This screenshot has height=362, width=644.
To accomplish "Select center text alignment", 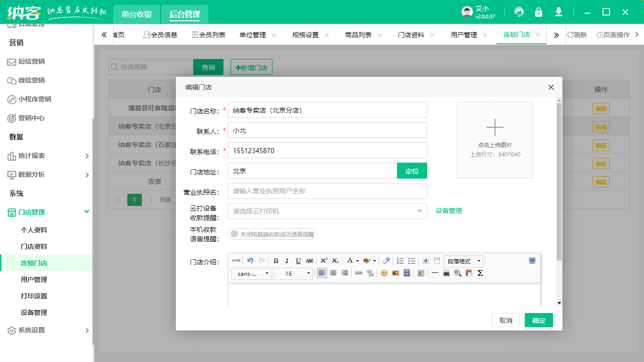I will [333, 273].
